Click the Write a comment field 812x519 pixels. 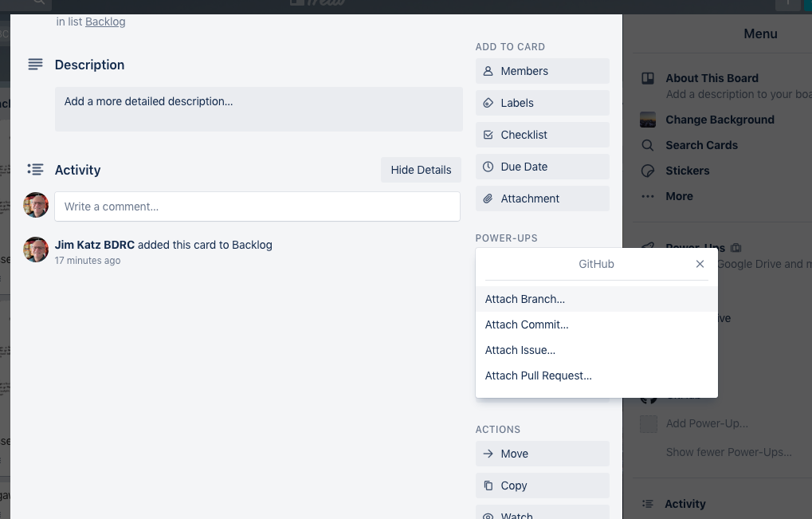pyautogui.click(x=257, y=206)
